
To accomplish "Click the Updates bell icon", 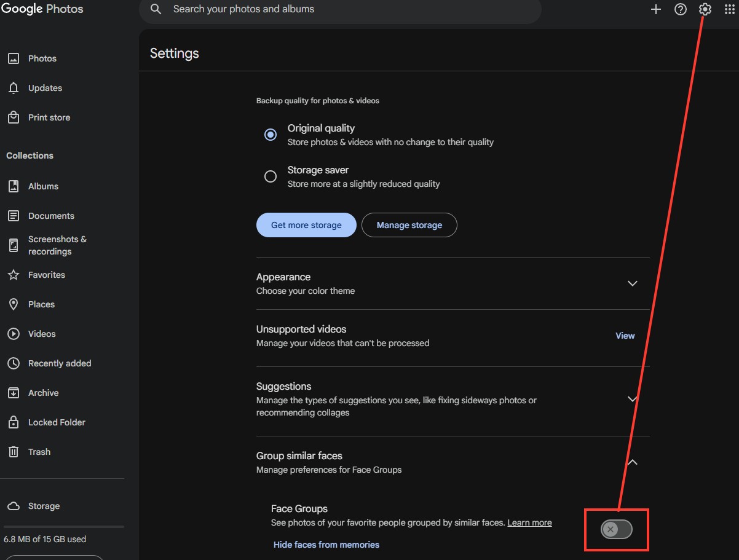I will point(14,88).
